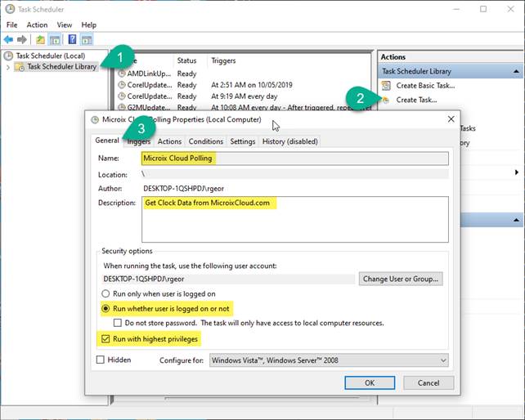Click the Create Basic Task icon

pos(386,86)
